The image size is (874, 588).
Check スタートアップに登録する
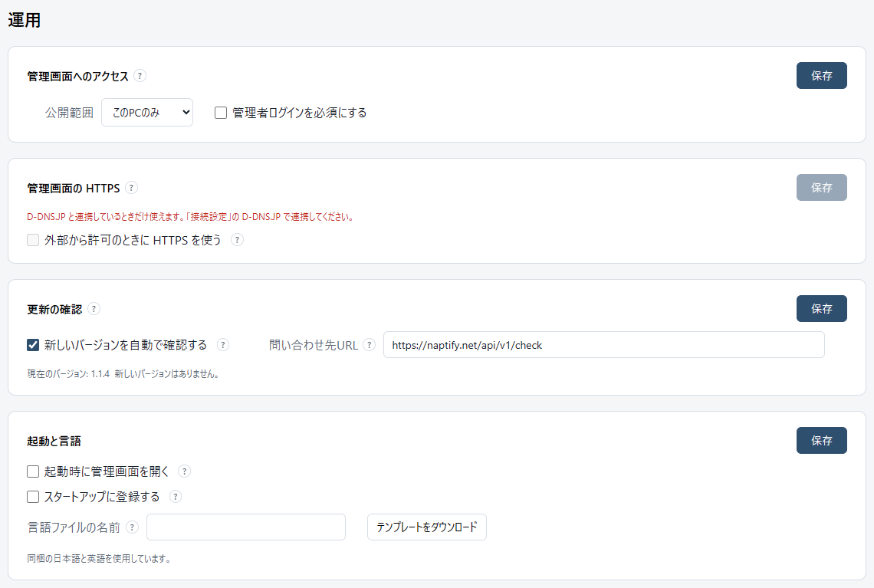(33, 497)
